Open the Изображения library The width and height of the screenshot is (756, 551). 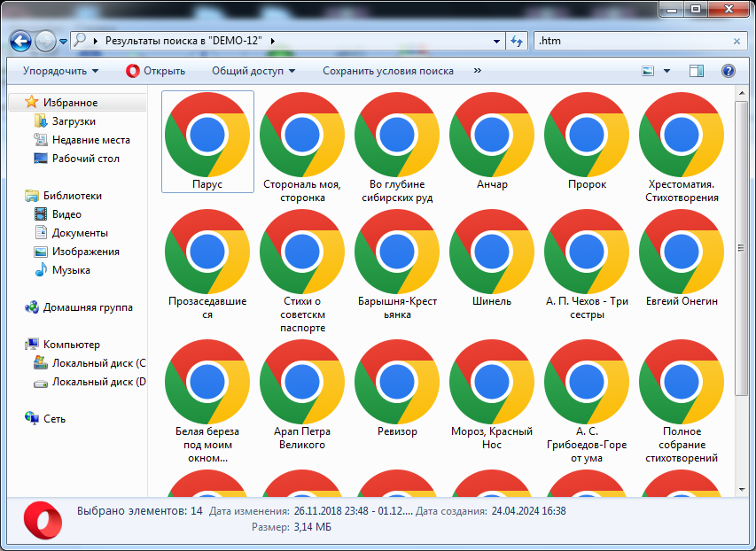[x=85, y=252]
